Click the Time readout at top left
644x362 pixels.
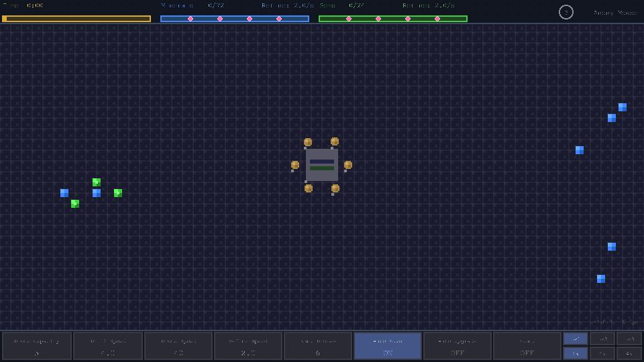click(23, 5)
